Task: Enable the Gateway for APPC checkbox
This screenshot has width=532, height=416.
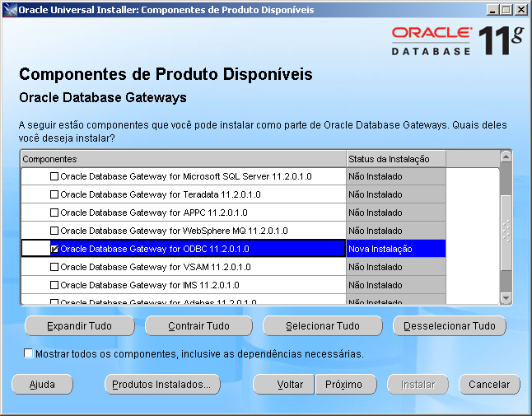Action: (54, 213)
